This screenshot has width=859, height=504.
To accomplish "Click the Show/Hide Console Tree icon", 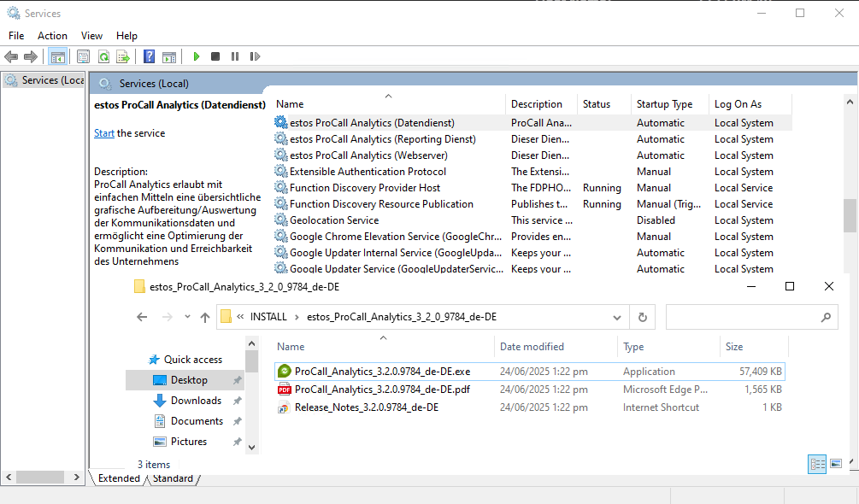I will coord(58,56).
